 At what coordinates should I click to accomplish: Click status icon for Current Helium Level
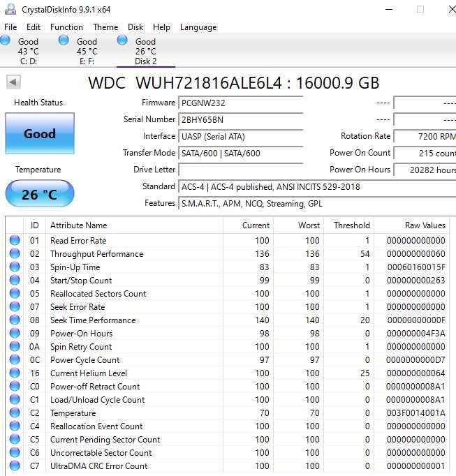(15, 373)
